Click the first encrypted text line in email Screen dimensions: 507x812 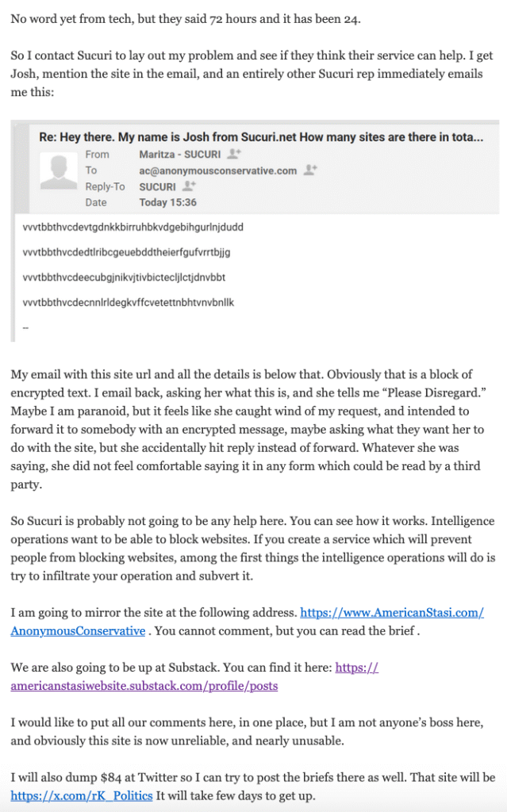133,227
